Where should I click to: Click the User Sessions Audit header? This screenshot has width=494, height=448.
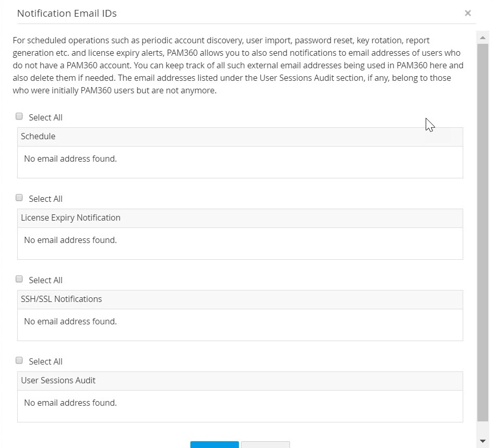(x=58, y=380)
